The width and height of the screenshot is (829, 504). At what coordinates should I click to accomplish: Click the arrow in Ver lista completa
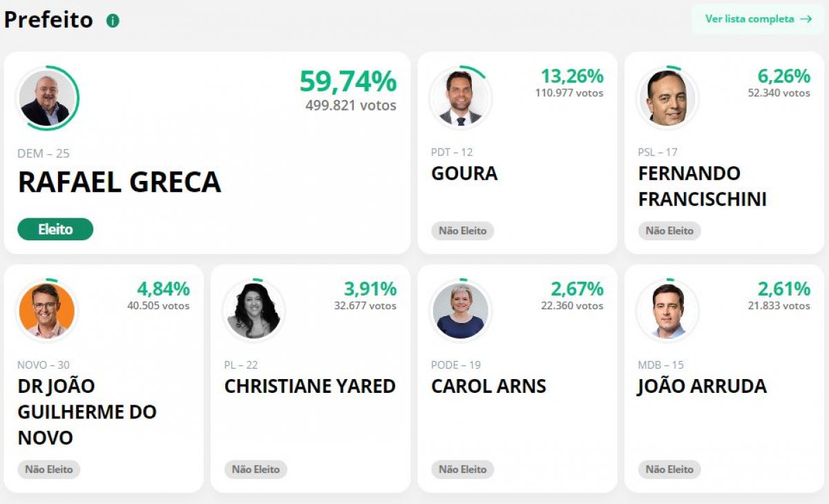pyautogui.click(x=806, y=19)
